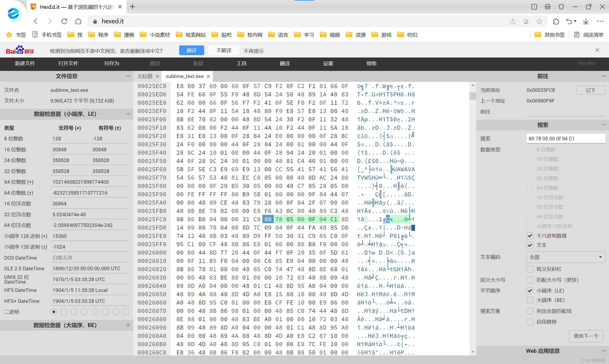609x364 pixels.
Task: Click the bookmark star in address bar
Action: [539, 21]
